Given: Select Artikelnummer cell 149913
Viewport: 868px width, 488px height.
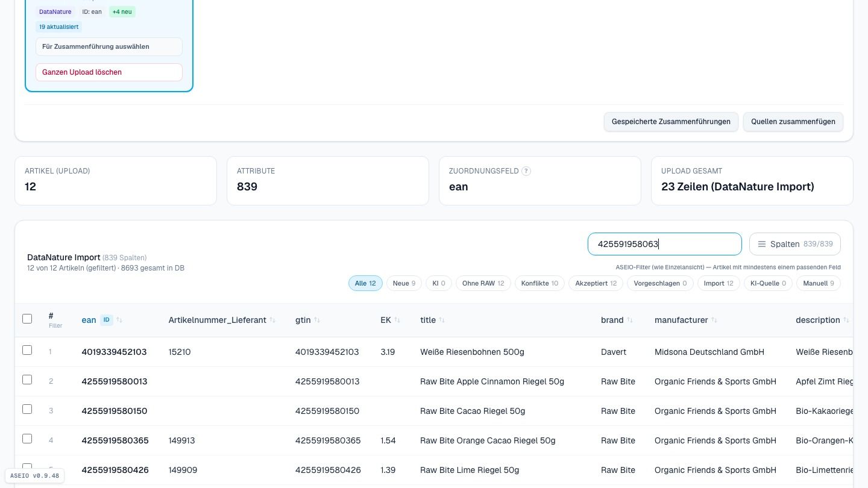Looking at the screenshot, I should coord(182,440).
